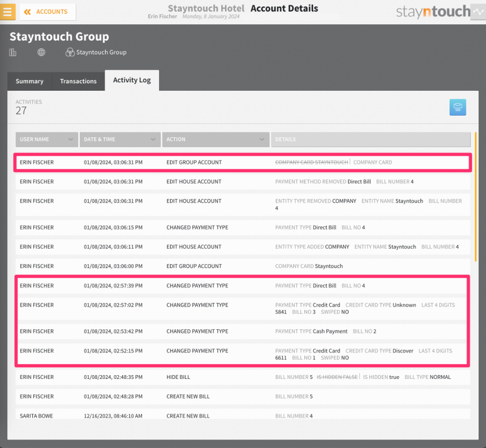Click the Stayntouch Group label next to circles icon
Screen dimensions: 486x448
coord(101,52)
